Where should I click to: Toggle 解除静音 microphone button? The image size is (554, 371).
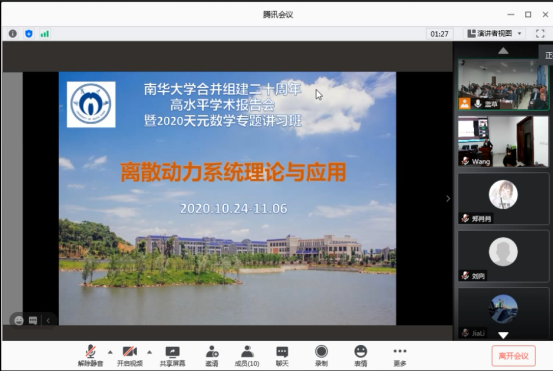click(x=90, y=356)
